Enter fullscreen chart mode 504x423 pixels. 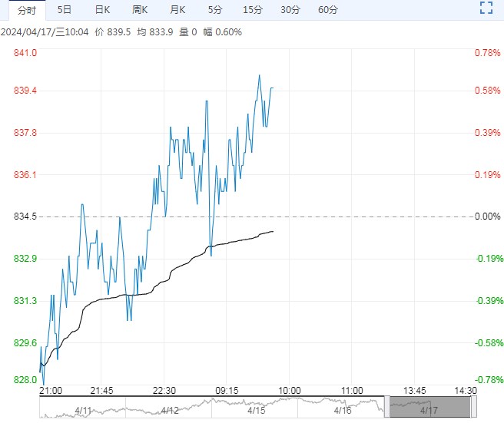(485, 9)
